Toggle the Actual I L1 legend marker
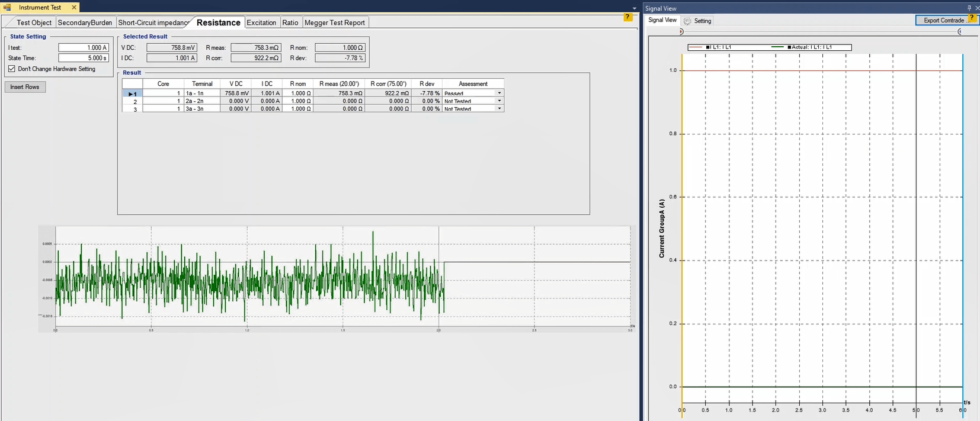This screenshot has height=421, width=980. point(789,47)
